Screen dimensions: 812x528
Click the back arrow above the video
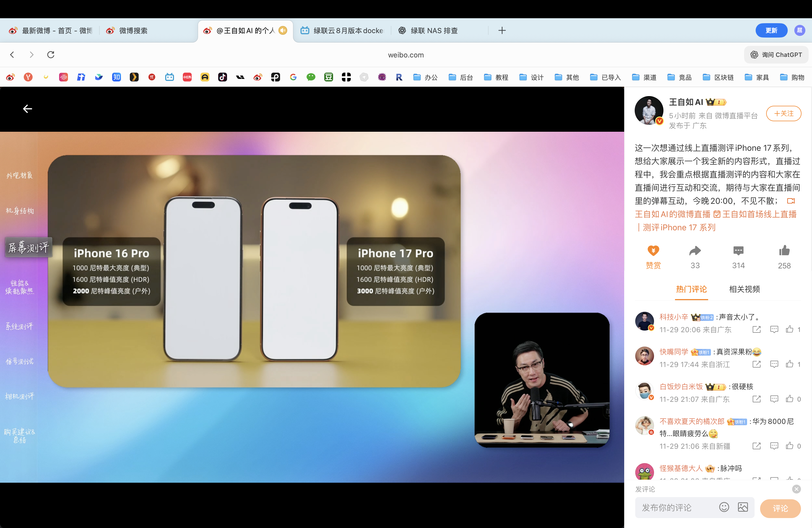pyautogui.click(x=27, y=109)
